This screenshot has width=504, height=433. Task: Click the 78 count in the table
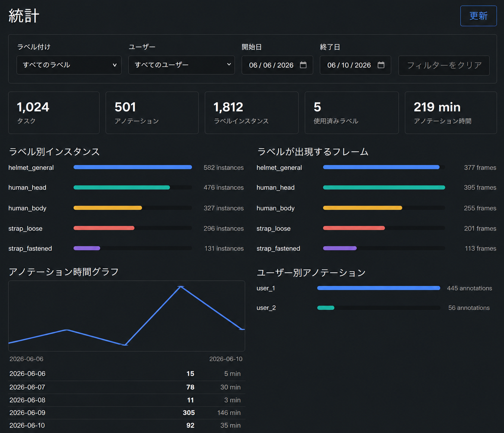[190, 387]
